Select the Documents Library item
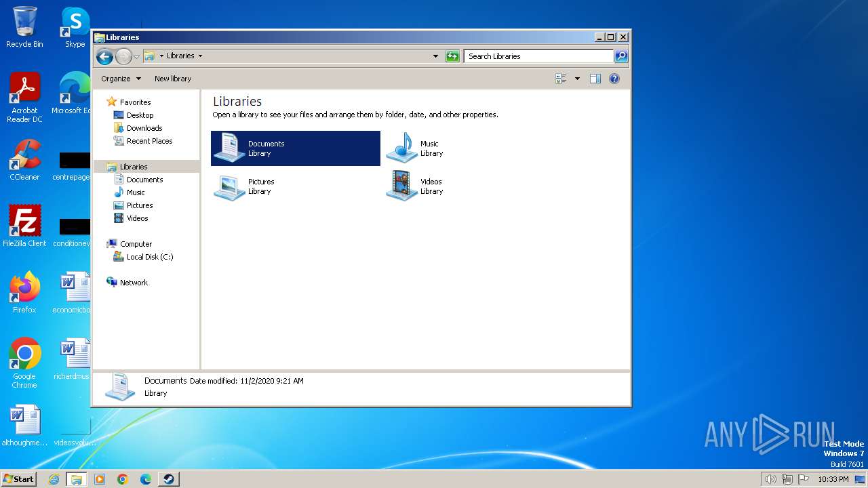Image resolution: width=868 pixels, height=488 pixels. tap(296, 148)
